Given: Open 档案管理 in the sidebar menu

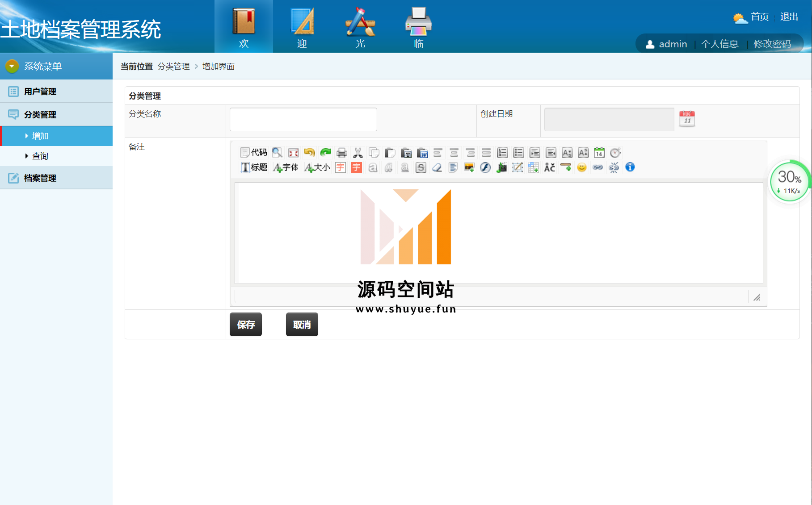Looking at the screenshot, I should pyautogui.click(x=40, y=178).
